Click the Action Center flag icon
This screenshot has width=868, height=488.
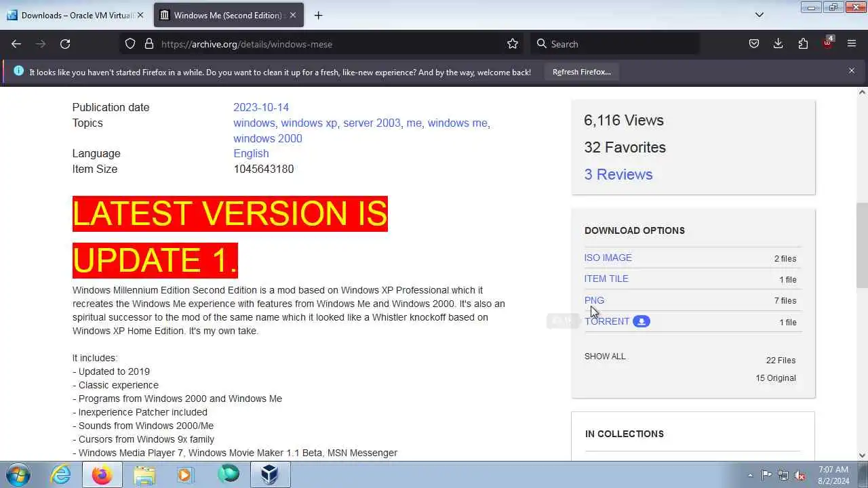(766, 475)
